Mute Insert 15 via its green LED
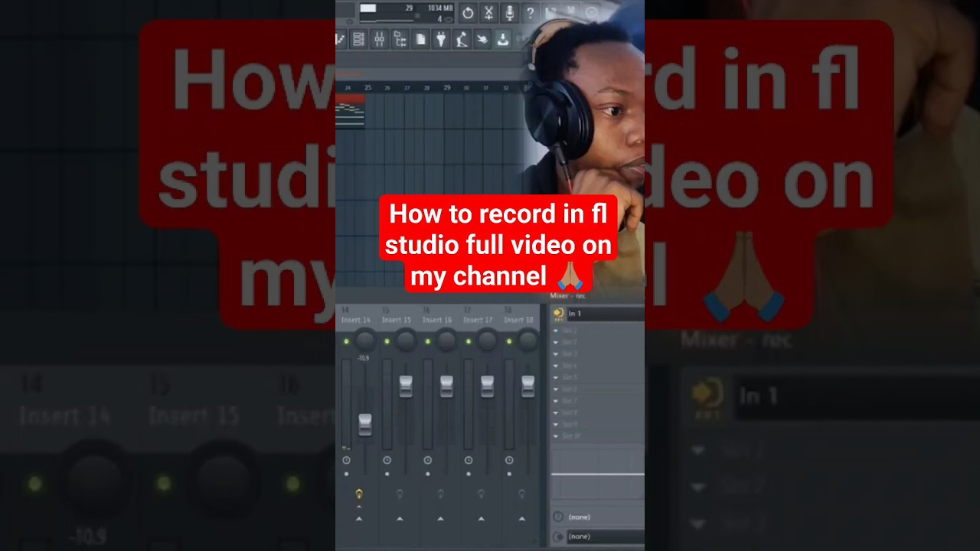 tap(387, 341)
